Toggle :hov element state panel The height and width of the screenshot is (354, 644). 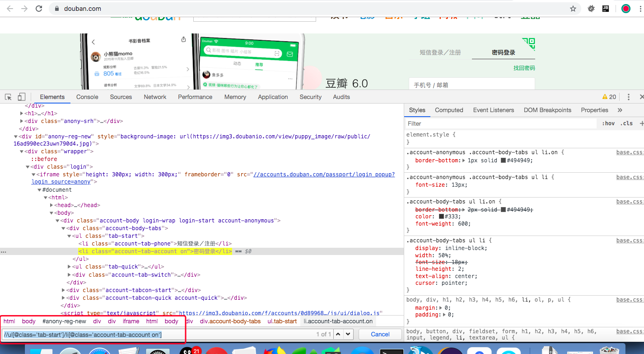(x=608, y=123)
